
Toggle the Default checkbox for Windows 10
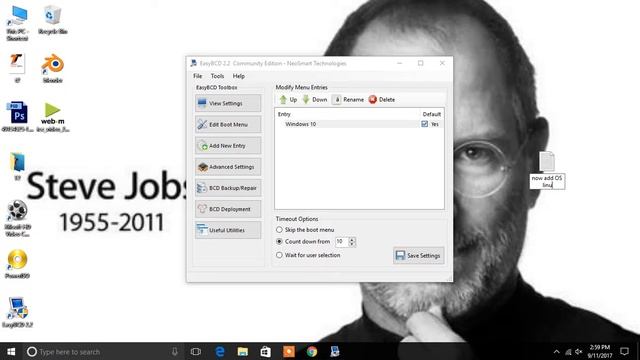pos(424,124)
